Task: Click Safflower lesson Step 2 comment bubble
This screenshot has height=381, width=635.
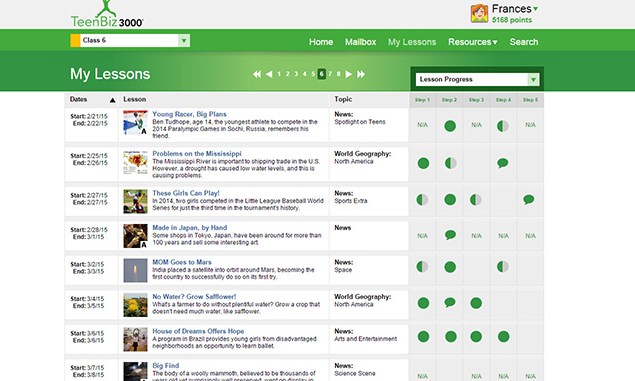Action: [450, 302]
